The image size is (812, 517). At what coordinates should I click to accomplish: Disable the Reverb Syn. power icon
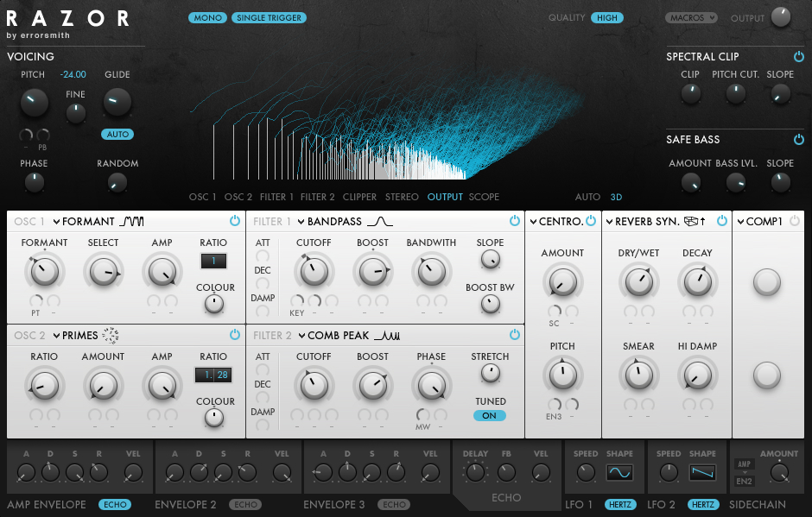click(x=723, y=222)
